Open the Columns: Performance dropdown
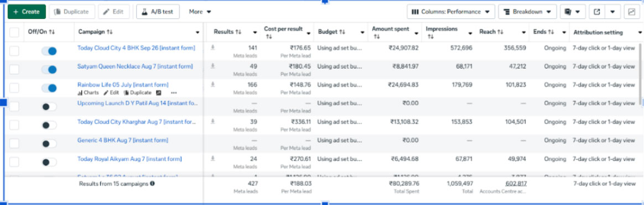644x205 pixels. click(x=450, y=12)
